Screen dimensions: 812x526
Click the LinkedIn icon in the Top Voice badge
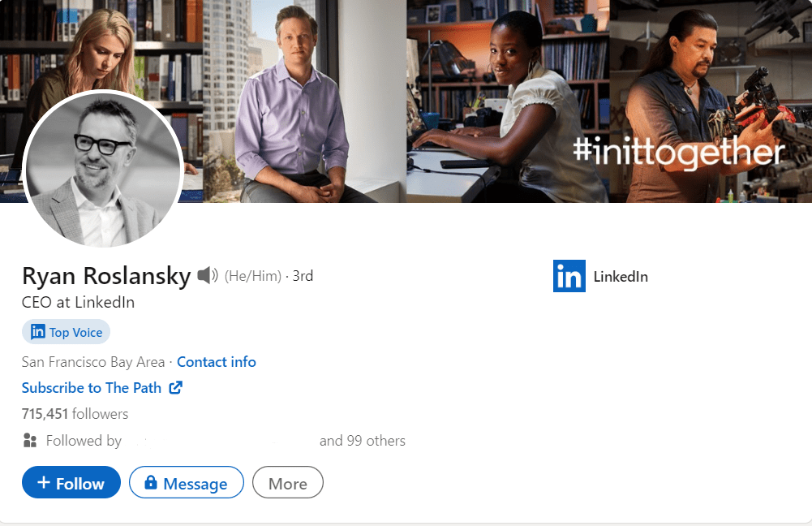(x=37, y=332)
